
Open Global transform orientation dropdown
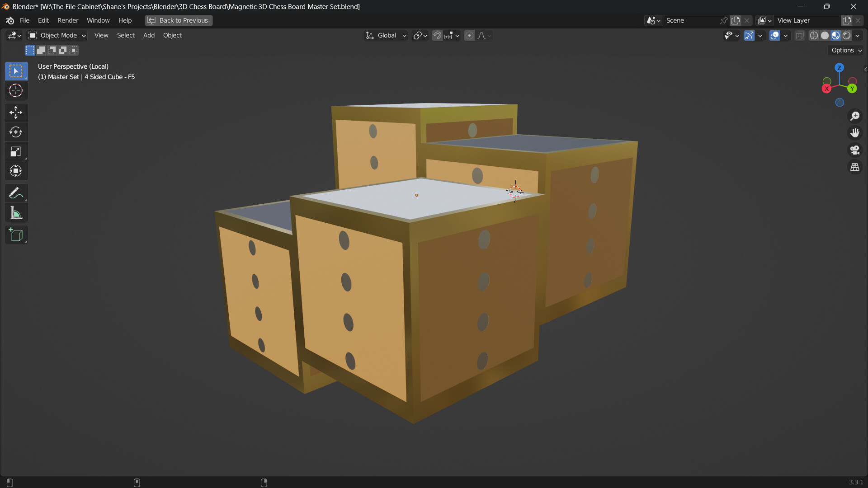pyautogui.click(x=386, y=35)
